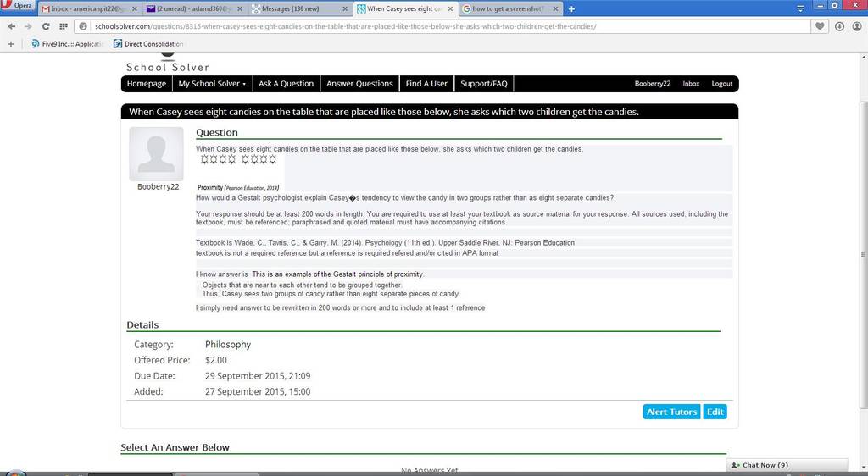The height and width of the screenshot is (476, 868).
Task: Bookmark the page with the heart icon
Action: pos(820,26)
